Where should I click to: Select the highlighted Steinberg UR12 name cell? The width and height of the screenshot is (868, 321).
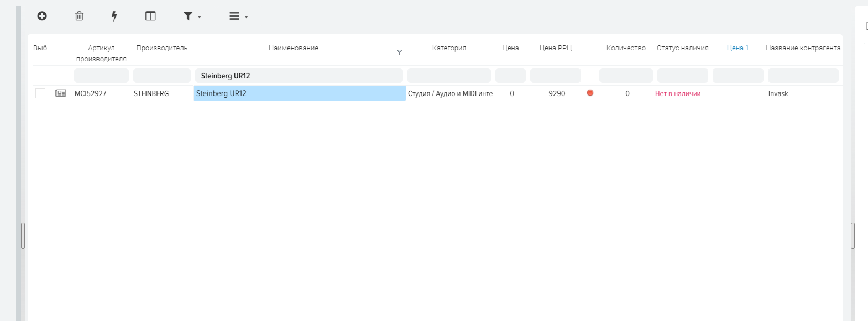coord(299,93)
